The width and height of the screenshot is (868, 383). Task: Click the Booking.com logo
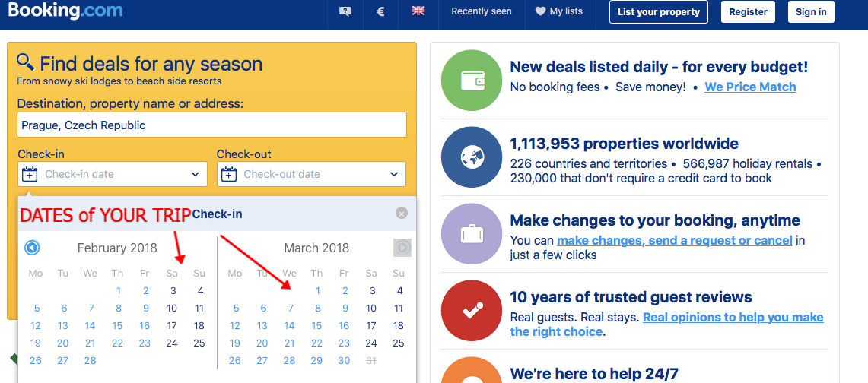click(x=65, y=11)
